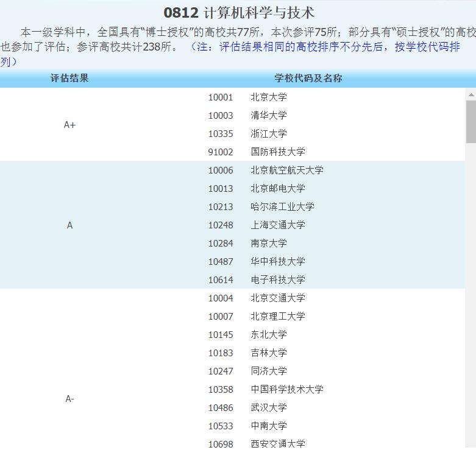Select the row 中国科学技术大学
Image resolution: width=476 pixels, height=450 pixels.
tap(286, 389)
